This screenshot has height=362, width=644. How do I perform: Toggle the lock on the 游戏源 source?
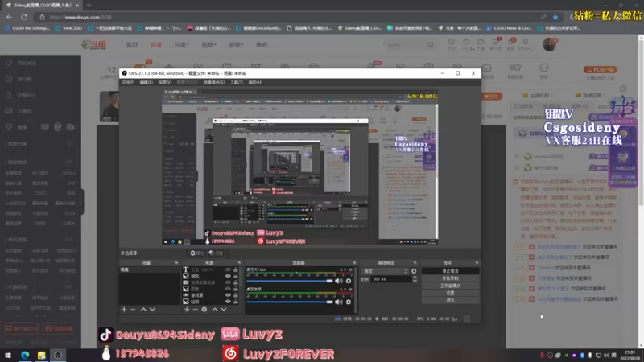tap(236, 295)
